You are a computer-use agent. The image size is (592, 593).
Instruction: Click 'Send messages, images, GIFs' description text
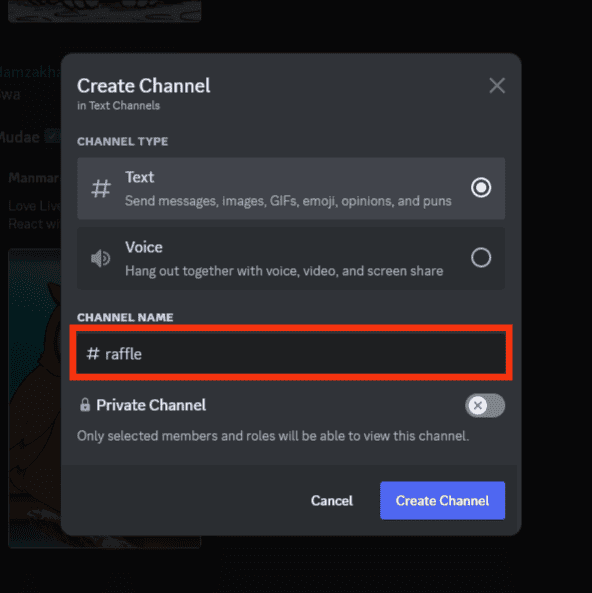(x=288, y=201)
